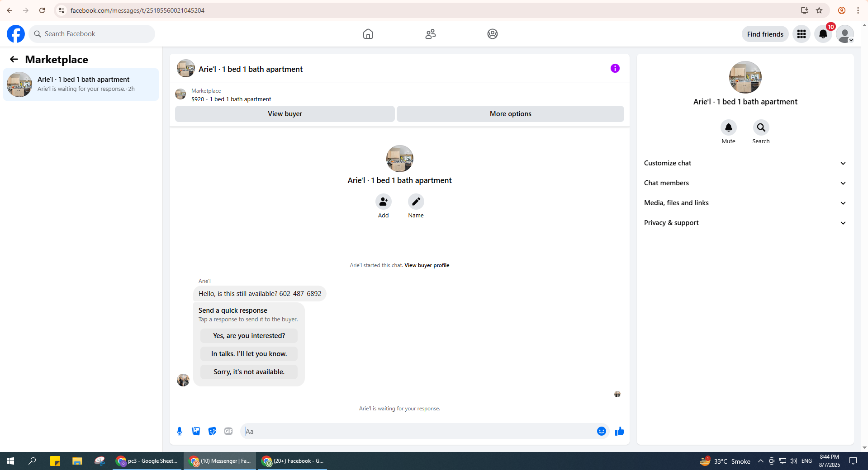Select the Arie'l apartment conversation in list

click(81, 85)
